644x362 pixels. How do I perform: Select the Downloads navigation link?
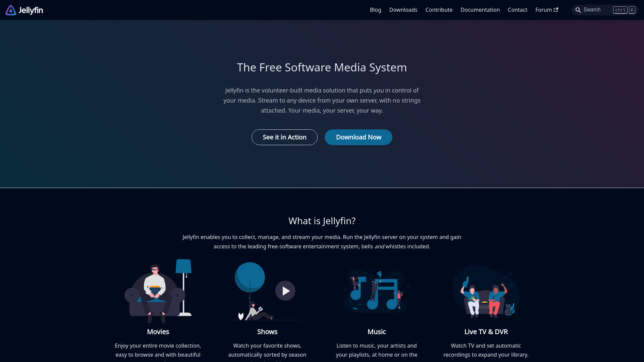tap(404, 10)
